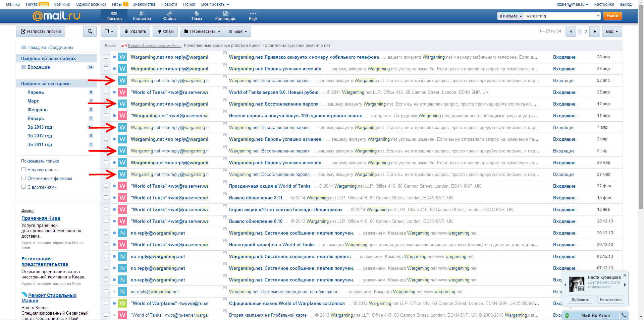
Task: Click Не знакомы in the friend popup
Action: tap(610, 300)
